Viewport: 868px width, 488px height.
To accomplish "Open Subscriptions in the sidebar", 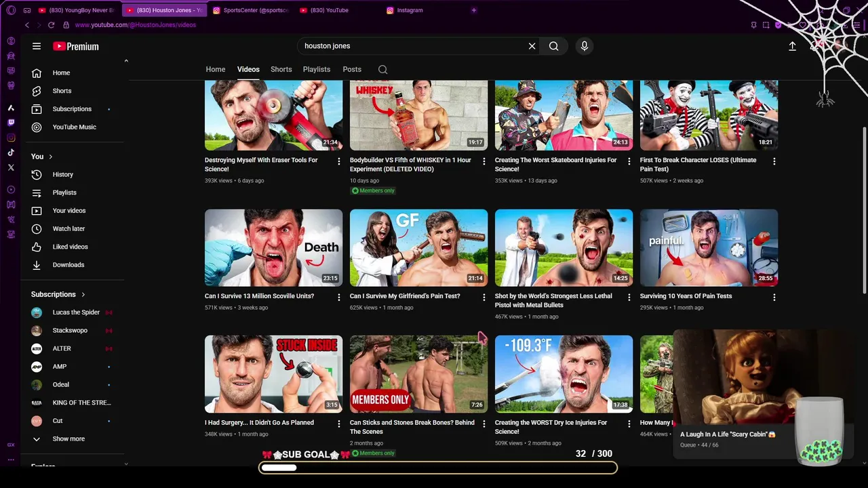I will point(76,109).
